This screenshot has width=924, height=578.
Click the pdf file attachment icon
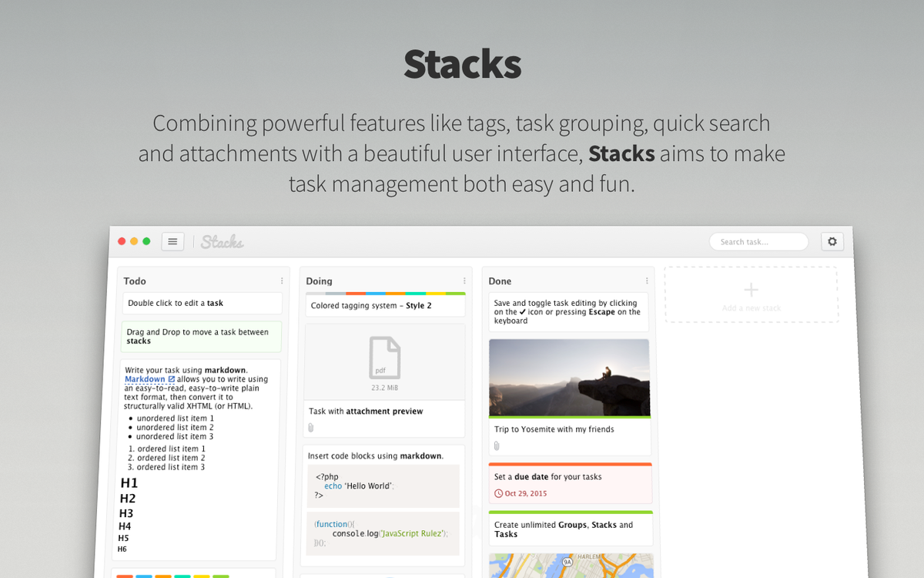(385, 358)
